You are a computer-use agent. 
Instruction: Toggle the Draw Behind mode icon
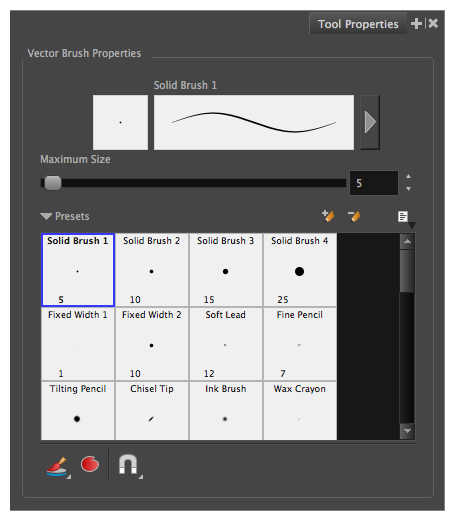tap(58, 466)
